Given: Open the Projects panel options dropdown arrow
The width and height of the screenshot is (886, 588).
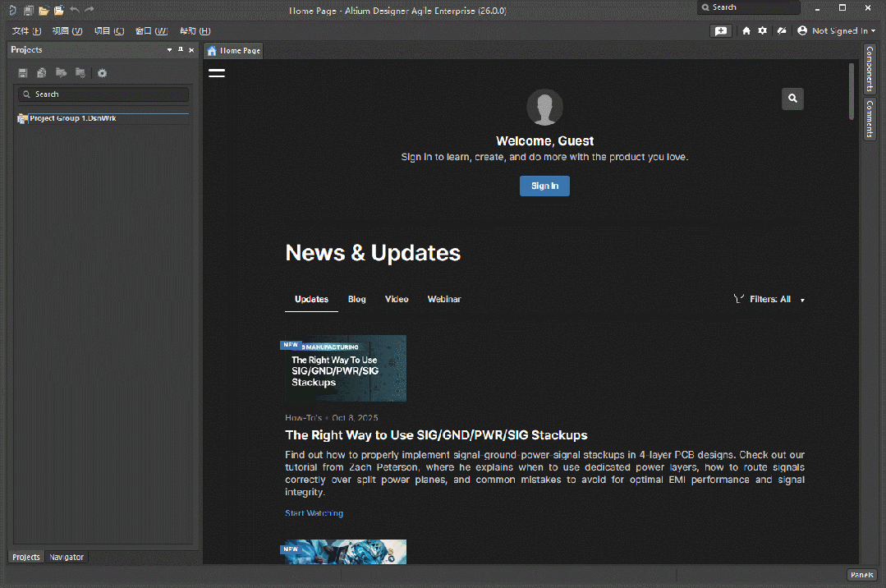Looking at the screenshot, I should [x=169, y=50].
